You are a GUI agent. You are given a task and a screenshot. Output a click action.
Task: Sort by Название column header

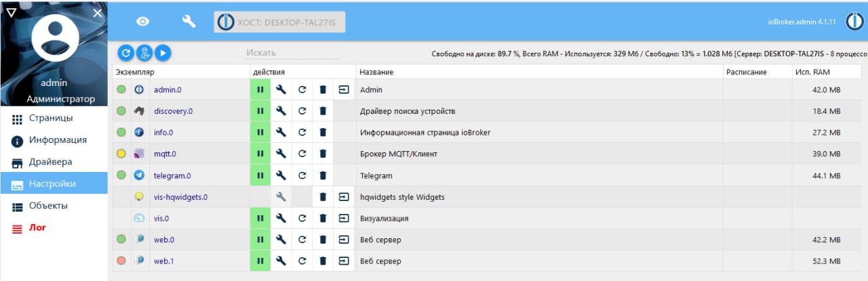376,72
